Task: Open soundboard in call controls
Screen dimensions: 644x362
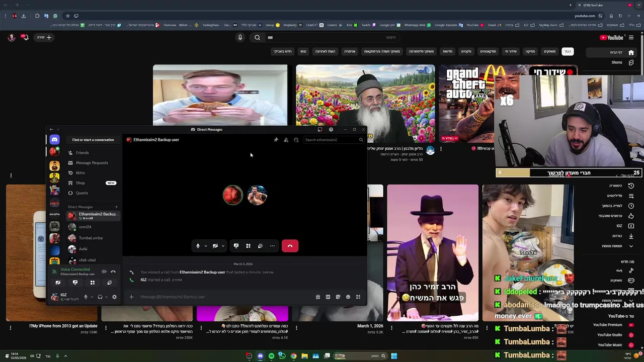Action: coord(260,246)
